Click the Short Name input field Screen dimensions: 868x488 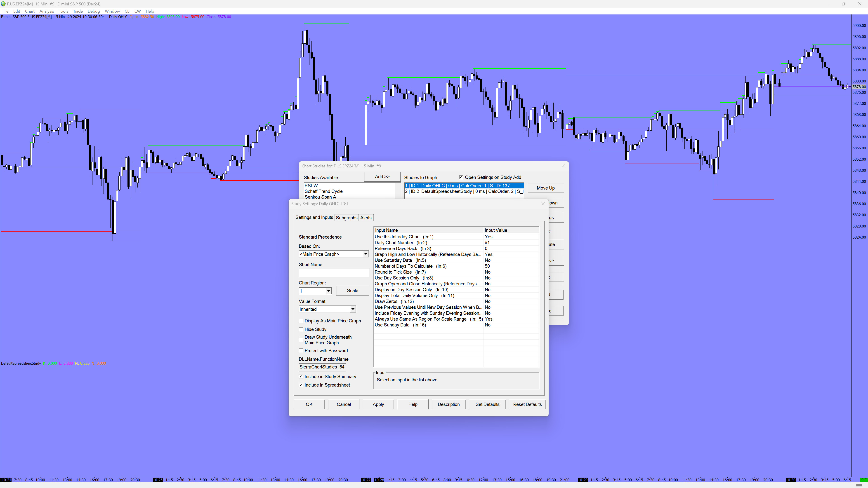tap(334, 273)
